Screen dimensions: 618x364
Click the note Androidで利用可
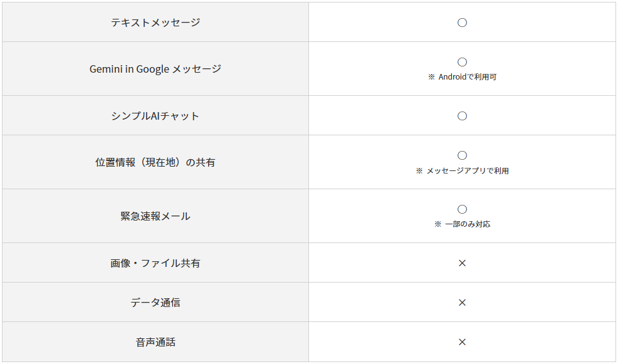pyautogui.click(x=468, y=77)
